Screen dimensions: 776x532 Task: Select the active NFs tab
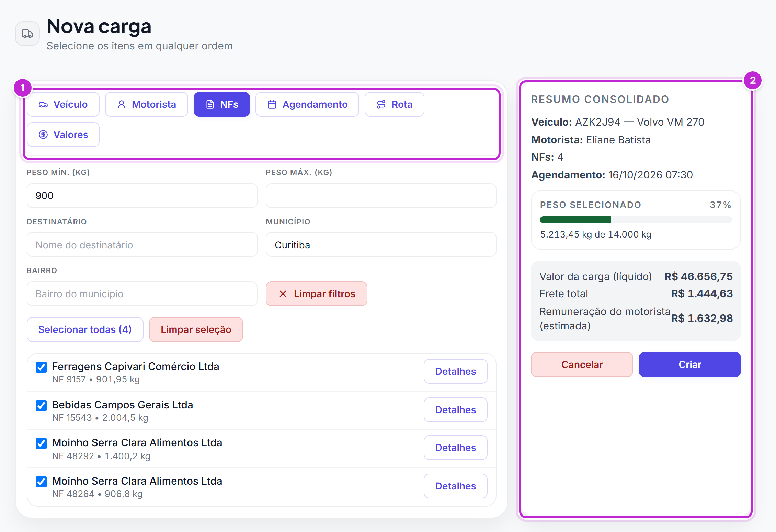pyautogui.click(x=222, y=104)
